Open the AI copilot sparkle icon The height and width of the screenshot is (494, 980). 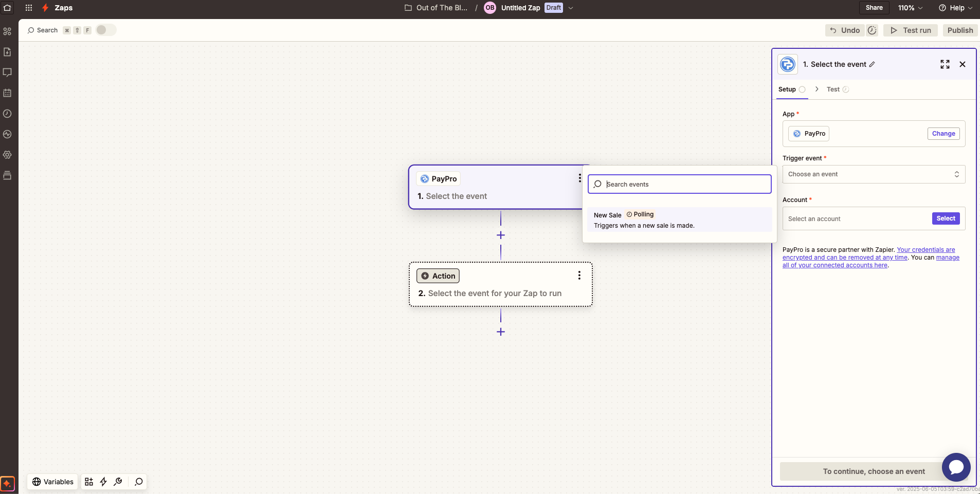[x=7, y=484]
